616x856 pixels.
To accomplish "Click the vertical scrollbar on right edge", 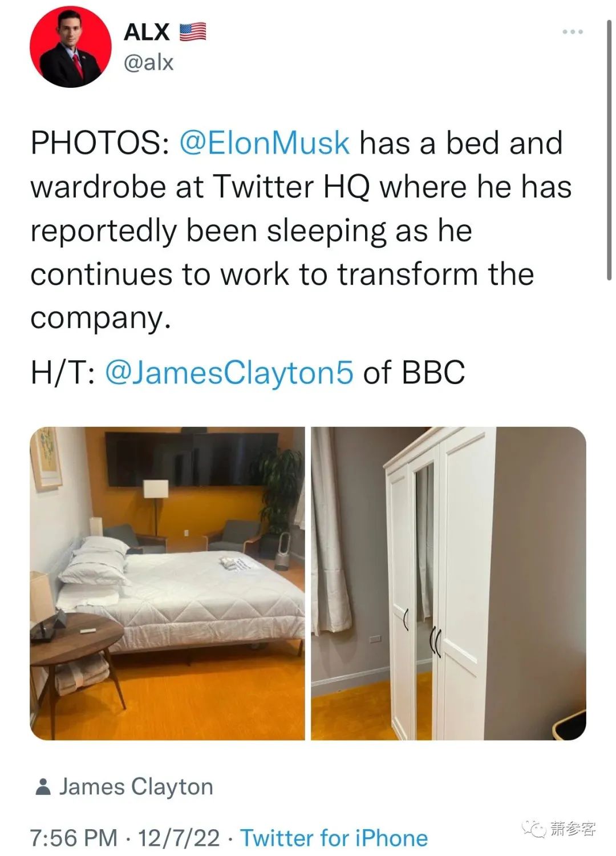I will 609,148.
